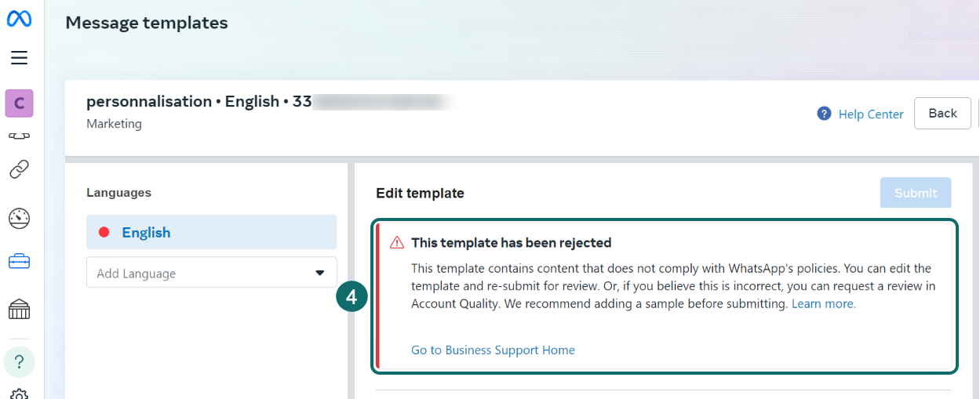Image resolution: width=980 pixels, height=399 pixels.
Task: Click the Meta logo icon
Action: coord(20,19)
